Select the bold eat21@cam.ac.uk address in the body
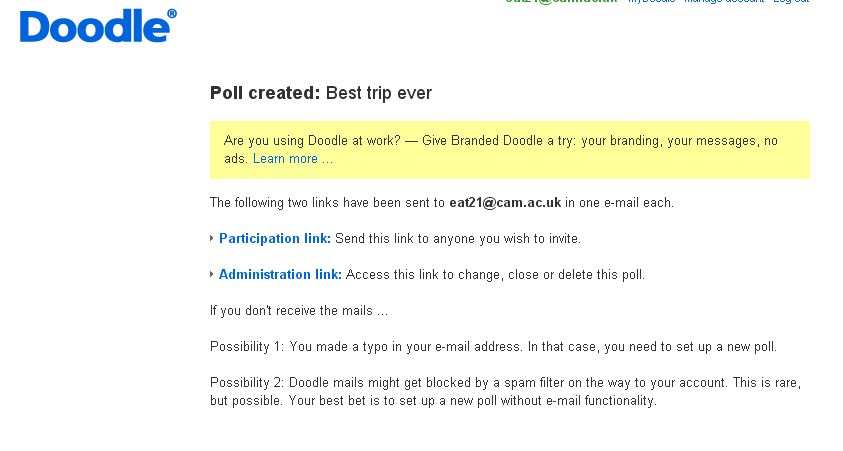The image size is (843, 451). click(504, 203)
